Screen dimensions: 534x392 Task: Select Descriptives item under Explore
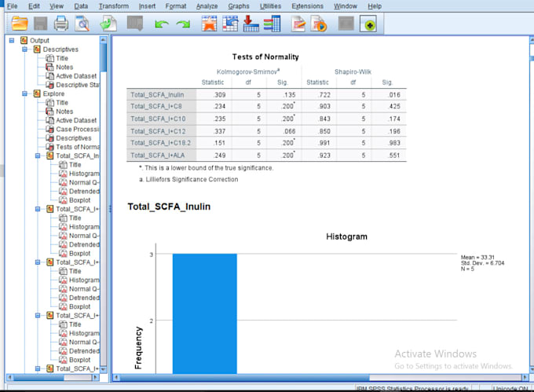[74, 138]
